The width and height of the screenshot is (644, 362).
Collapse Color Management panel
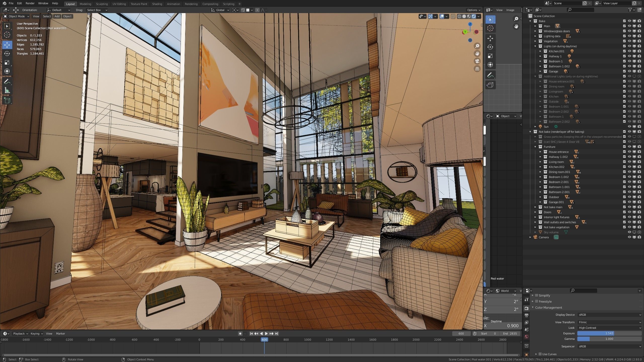[533, 307]
